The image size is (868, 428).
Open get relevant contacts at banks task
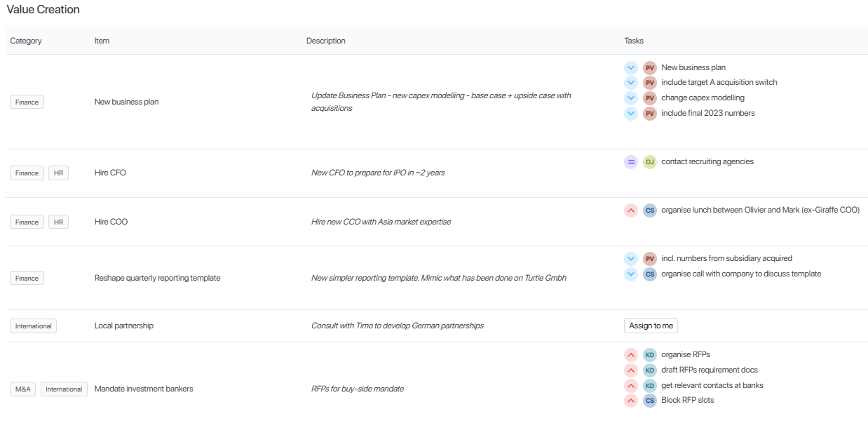(x=712, y=385)
